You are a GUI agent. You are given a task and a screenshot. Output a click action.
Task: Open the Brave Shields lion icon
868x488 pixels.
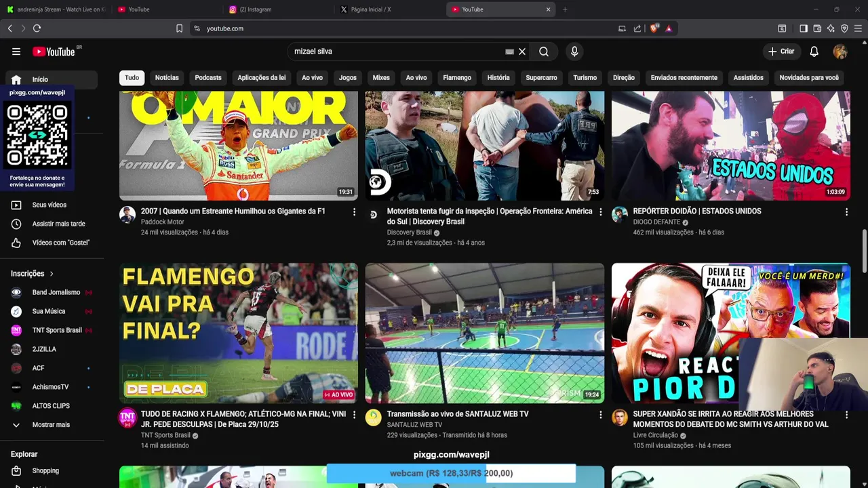click(654, 28)
